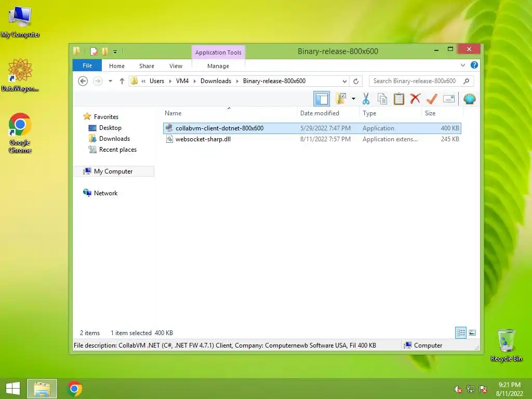
Task: Switch to the Home ribbon tab
Action: (117, 66)
